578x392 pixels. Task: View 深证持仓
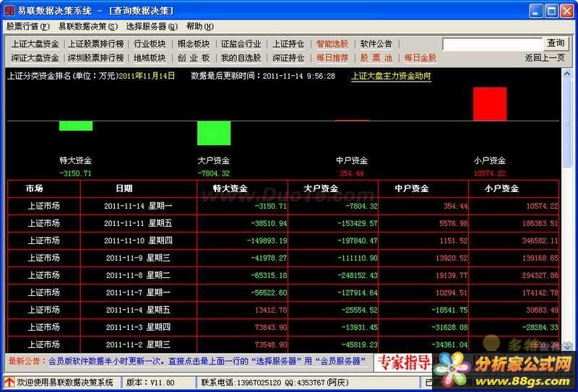(288, 58)
